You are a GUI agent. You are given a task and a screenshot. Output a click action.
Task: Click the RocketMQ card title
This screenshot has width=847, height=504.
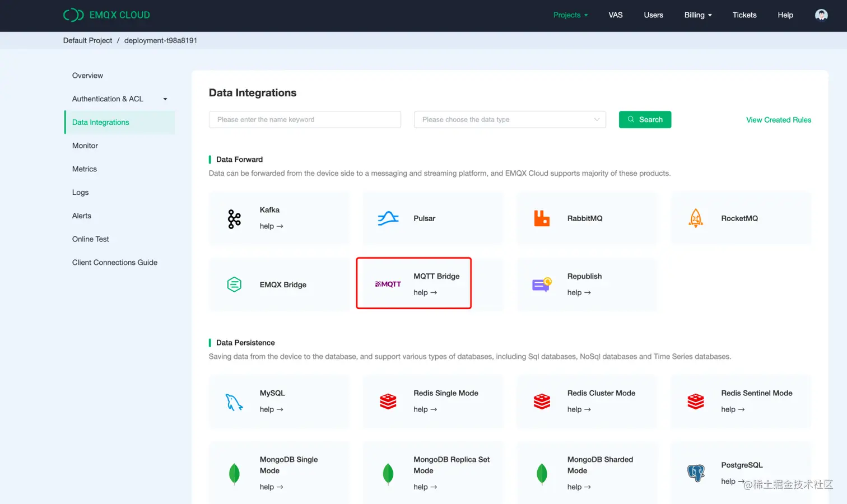click(739, 218)
